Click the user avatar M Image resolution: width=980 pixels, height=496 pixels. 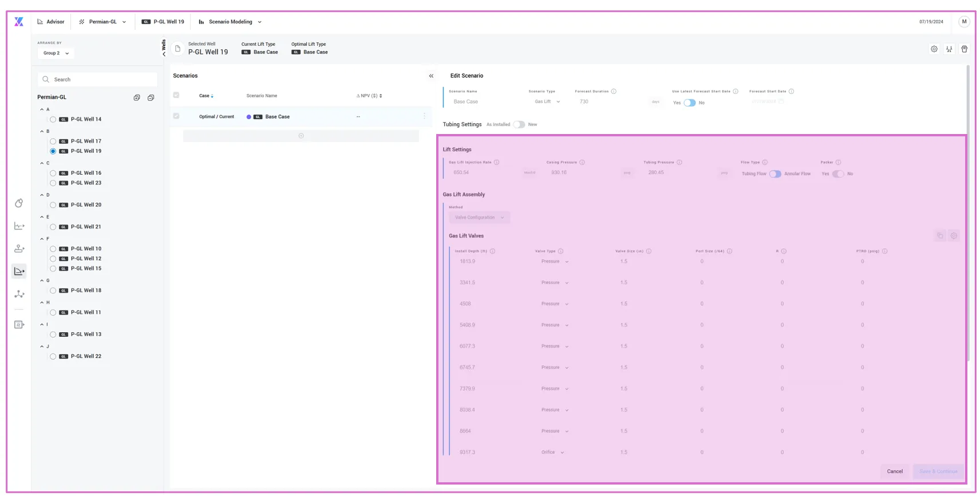click(x=964, y=22)
